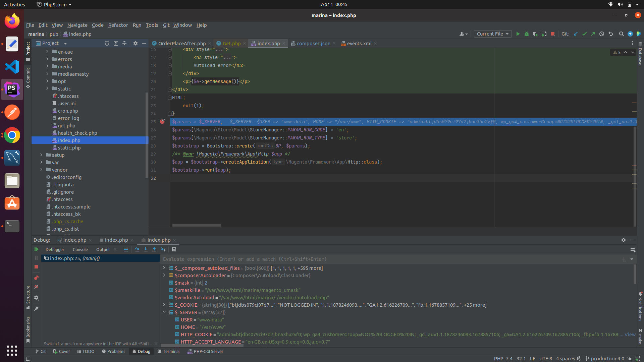Expand the mediaamasty folder

[x=47, y=74]
